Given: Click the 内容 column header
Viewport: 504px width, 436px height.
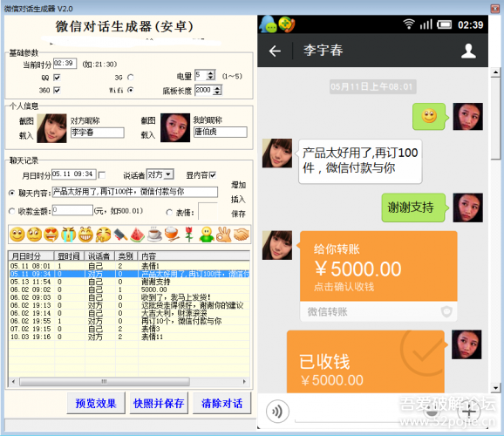Looking at the screenshot, I should (194, 256).
